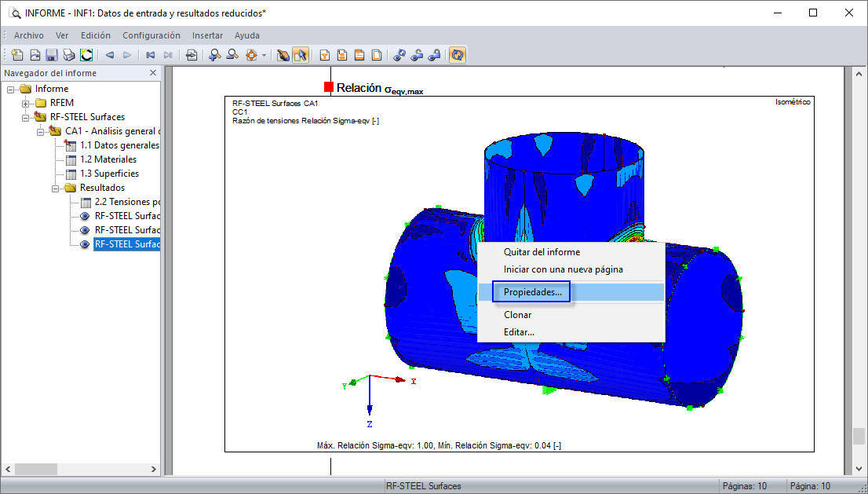Open the Ver menu
The image size is (868, 494).
pos(62,35)
